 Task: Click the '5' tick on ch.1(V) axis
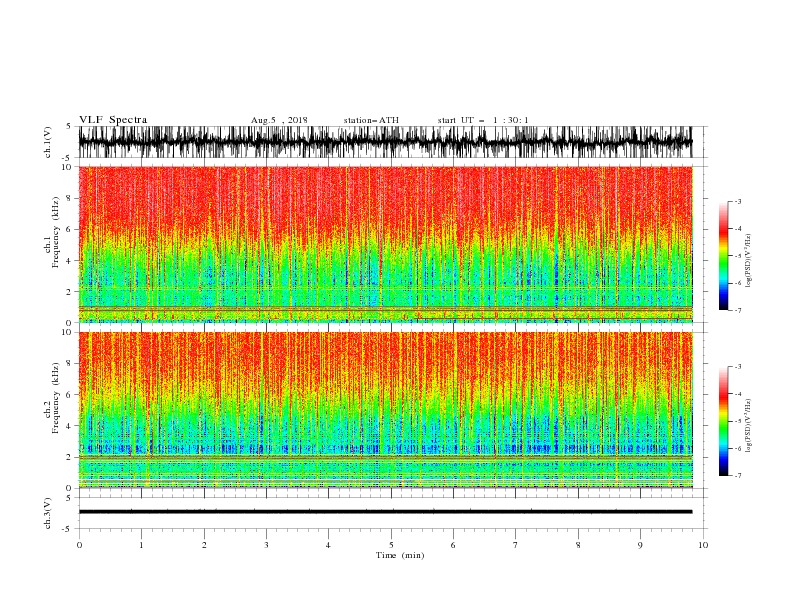pos(70,127)
